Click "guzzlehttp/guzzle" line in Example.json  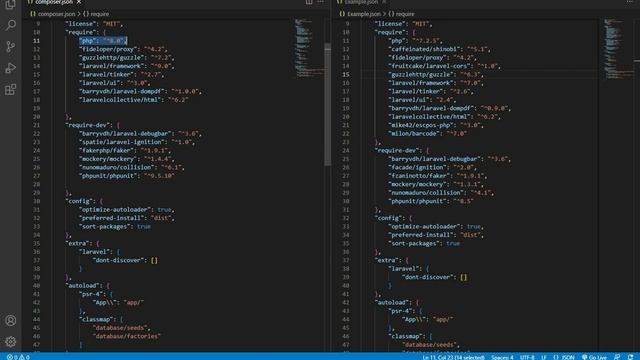pyautogui.click(x=436, y=75)
